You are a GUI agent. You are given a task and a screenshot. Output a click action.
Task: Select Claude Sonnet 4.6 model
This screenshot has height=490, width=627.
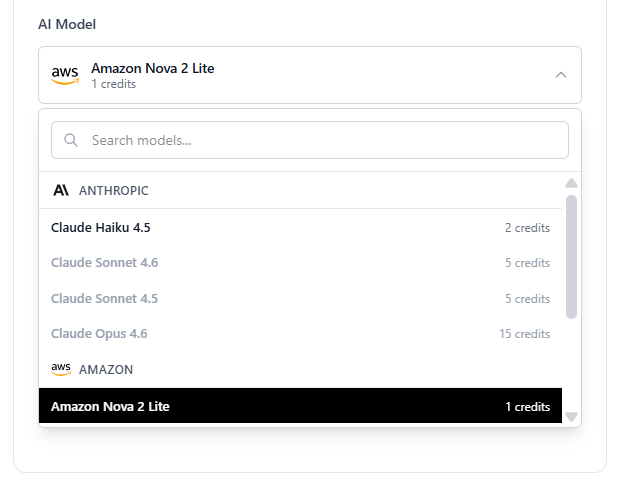[300, 263]
